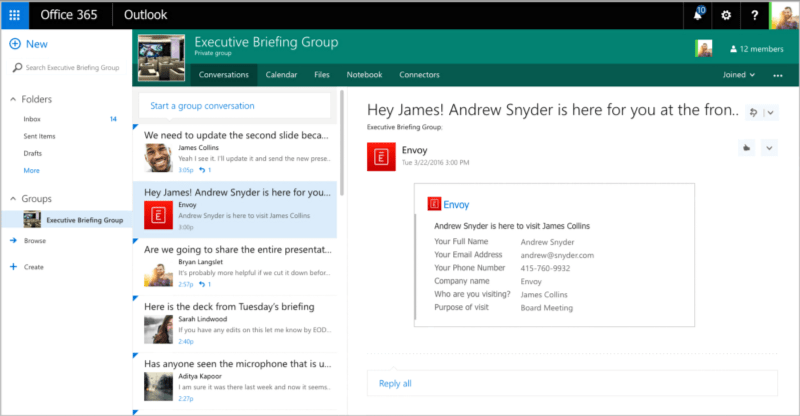
Task: Open the Inbox folder
Action: coord(32,119)
